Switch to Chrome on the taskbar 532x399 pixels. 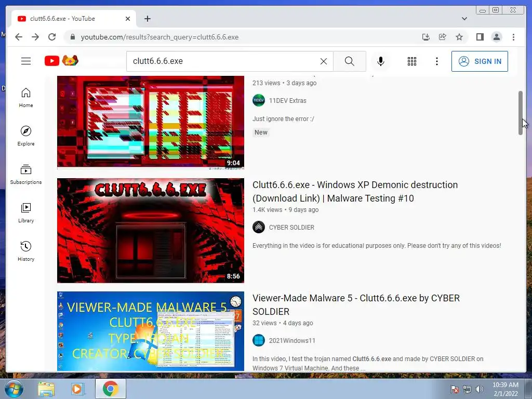[110, 389]
